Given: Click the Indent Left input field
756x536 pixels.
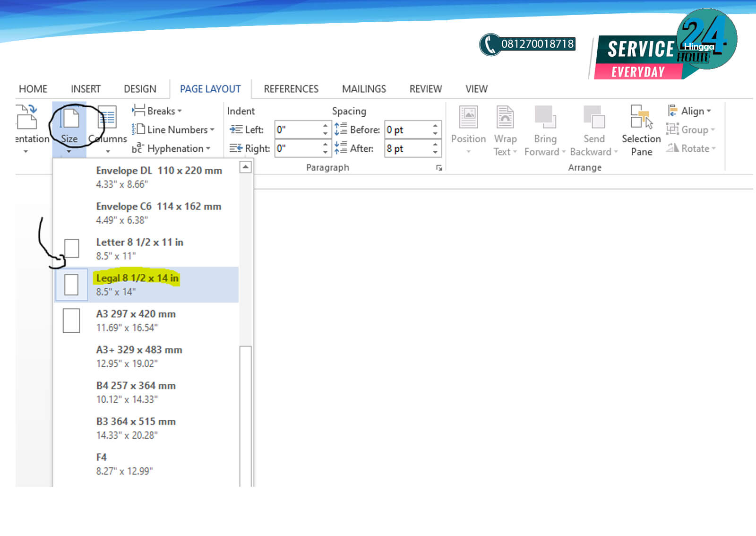Looking at the screenshot, I should click(x=298, y=130).
